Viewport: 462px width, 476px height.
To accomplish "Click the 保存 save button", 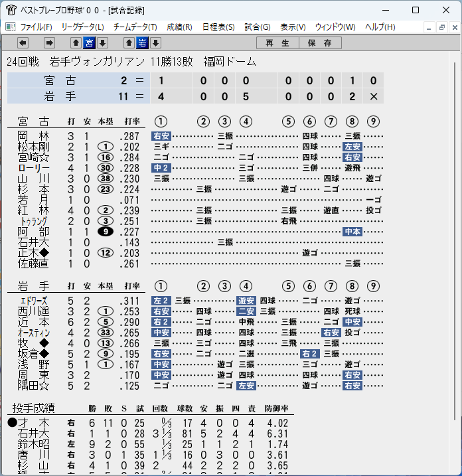I will (x=320, y=43).
